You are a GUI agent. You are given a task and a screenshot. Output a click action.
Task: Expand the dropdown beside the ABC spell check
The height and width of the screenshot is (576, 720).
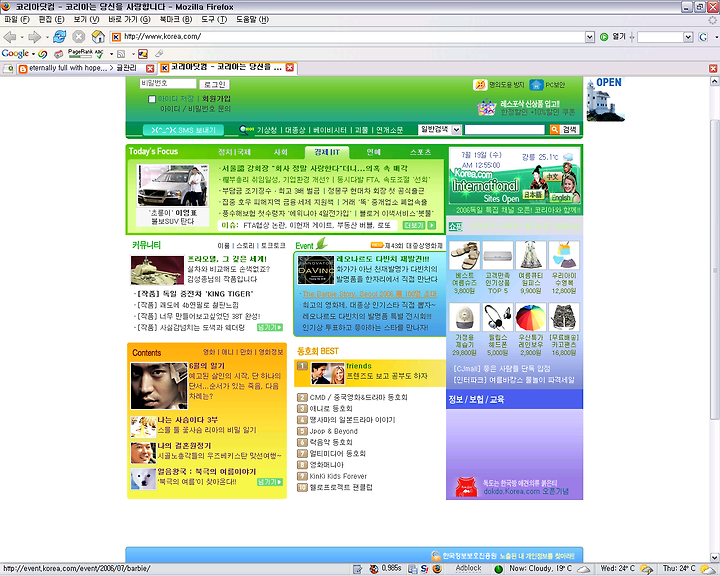(111, 54)
